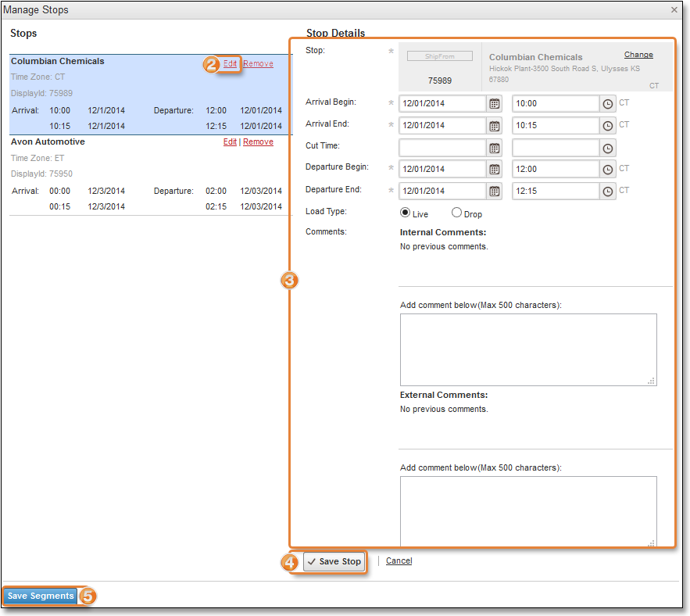Open the clock picker for Arrival Begin time
This screenshot has width=690, height=616.
click(607, 103)
